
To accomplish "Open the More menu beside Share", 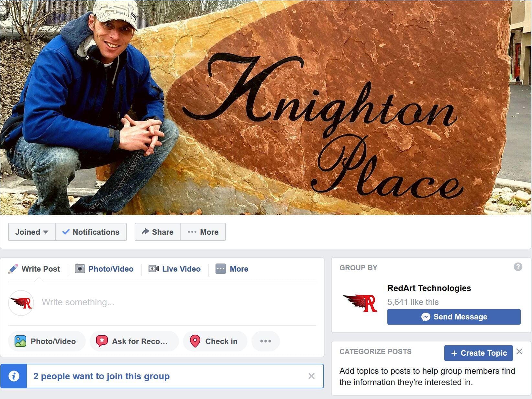I will (203, 232).
